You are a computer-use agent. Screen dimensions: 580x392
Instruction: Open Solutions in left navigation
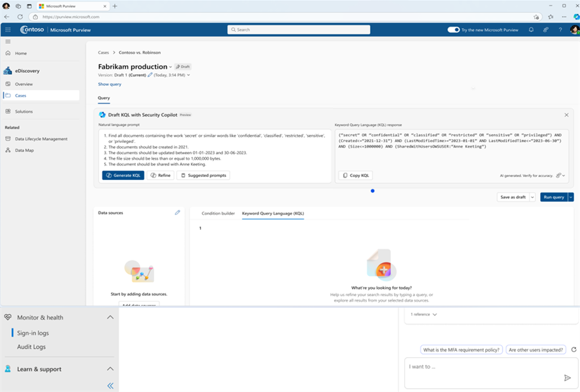click(24, 112)
